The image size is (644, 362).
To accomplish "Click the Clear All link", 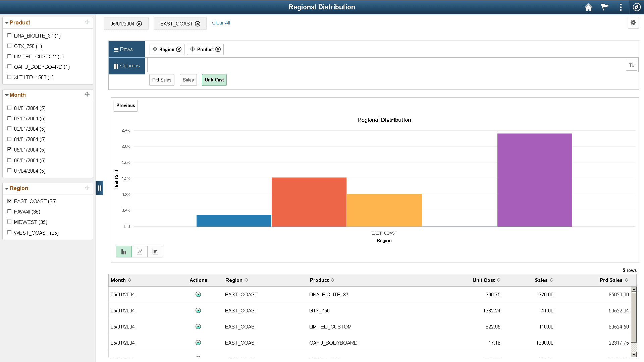I will click(x=221, y=23).
